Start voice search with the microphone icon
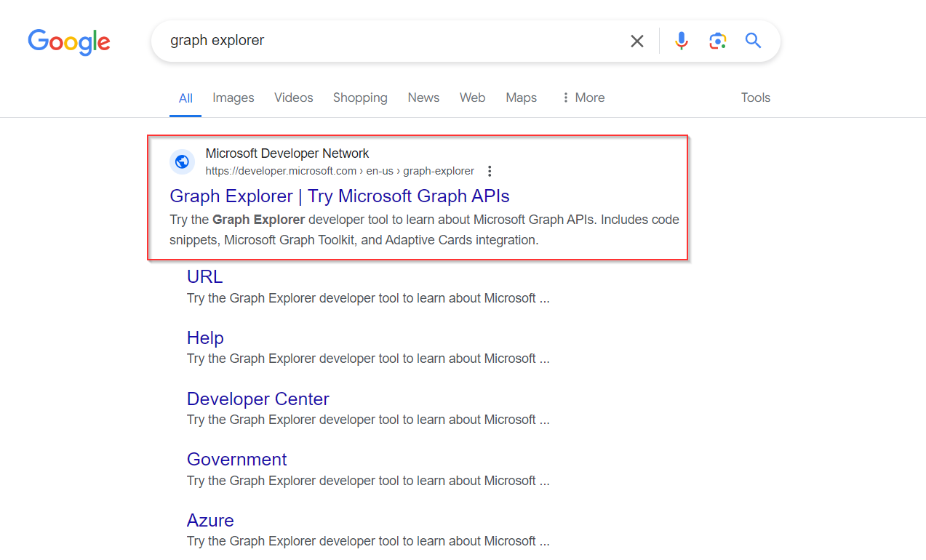Screen dimensions: 926x560 click(x=682, y=41)
